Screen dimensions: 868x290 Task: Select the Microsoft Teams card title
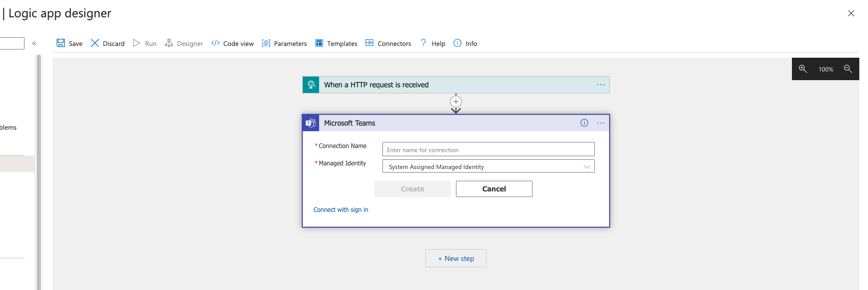(350, 123)
